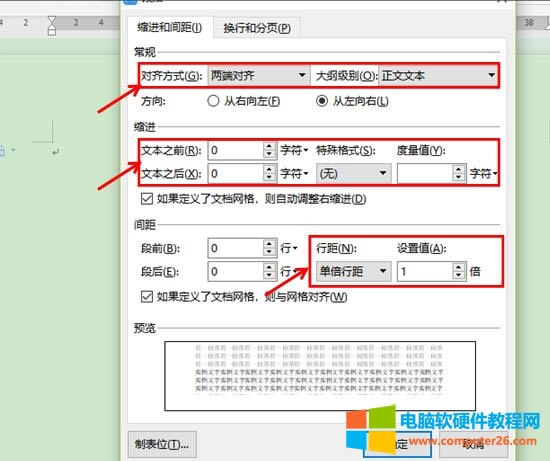
Task: Select the 从右向左 direction radio button
Action: [x=213, y=101]
